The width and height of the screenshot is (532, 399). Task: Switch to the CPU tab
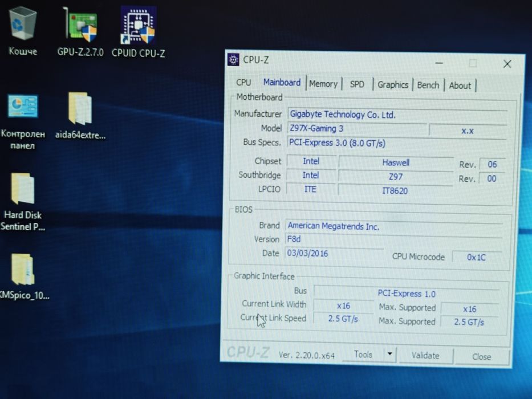(243, 83)
